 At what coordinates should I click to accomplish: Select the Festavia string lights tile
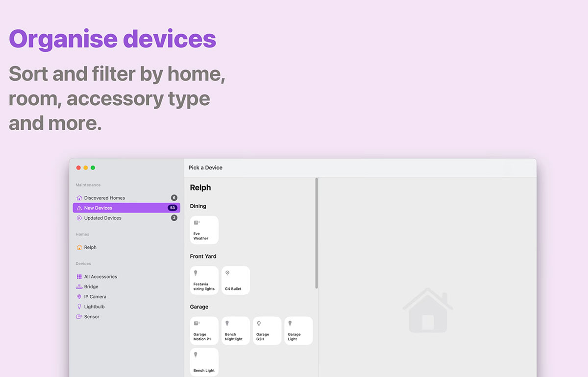point(204,281)
